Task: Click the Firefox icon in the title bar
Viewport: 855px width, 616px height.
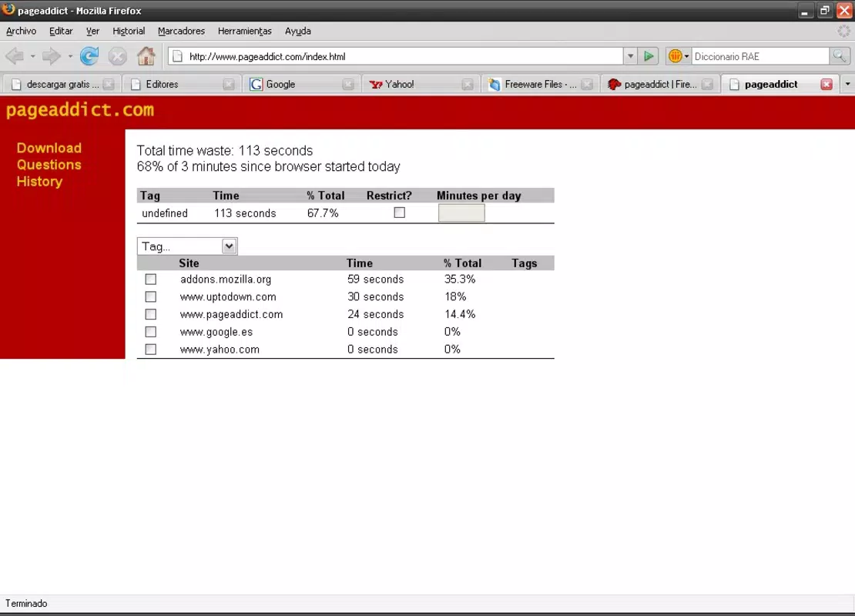Action: click(x=8, y=9)
